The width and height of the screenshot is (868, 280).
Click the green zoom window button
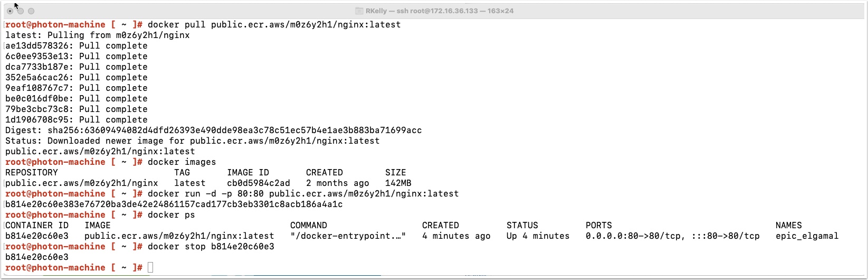click(31, 11)
